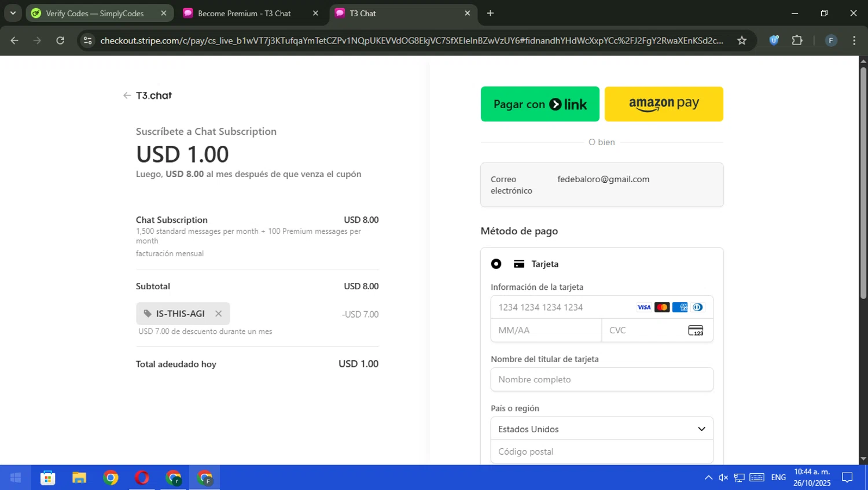Viewport: 868px width, 490px height.
Task: Bookmark this page with the star
Action: pyautogui.click(x=742, y=40)
